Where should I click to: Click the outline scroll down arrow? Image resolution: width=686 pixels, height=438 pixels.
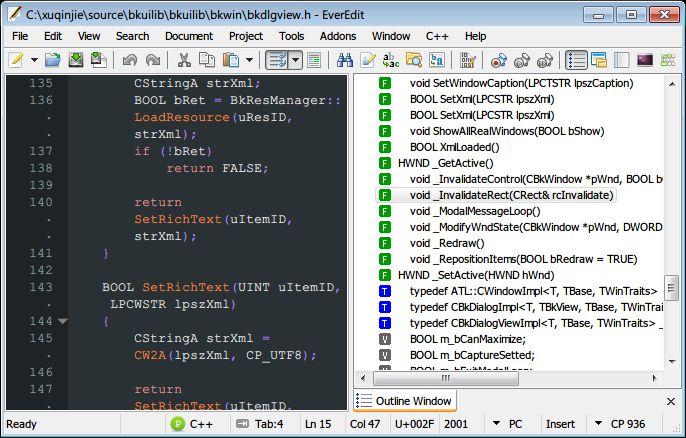[x=672, y=362]
